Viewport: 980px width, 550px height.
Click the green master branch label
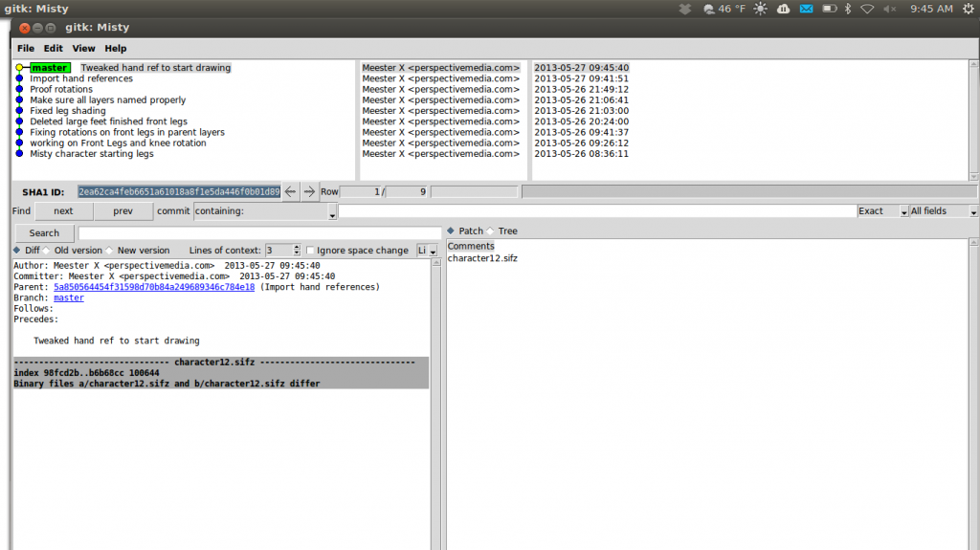[x=50, y=68]
